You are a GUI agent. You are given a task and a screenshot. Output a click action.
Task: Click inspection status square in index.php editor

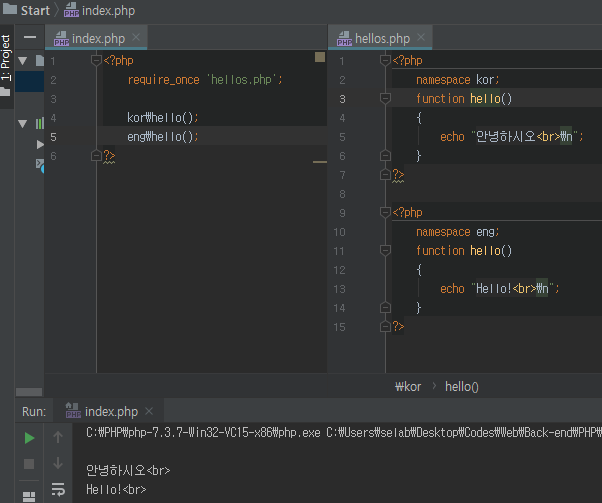point(320,58)
